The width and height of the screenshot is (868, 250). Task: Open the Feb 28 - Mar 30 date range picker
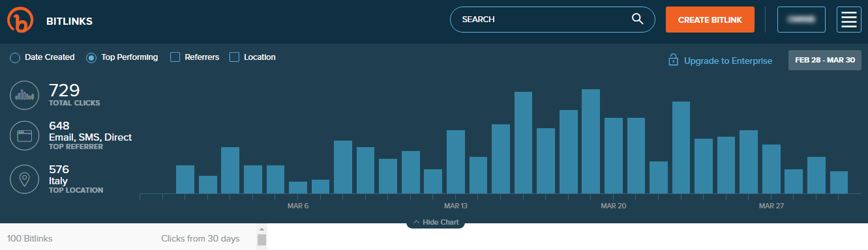coord(824,60)
